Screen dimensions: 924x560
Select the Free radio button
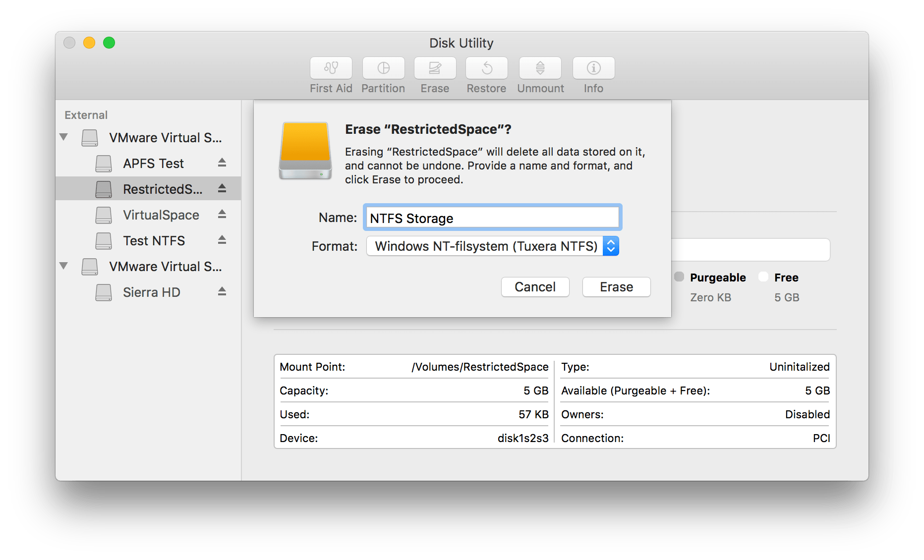point(763,277)
